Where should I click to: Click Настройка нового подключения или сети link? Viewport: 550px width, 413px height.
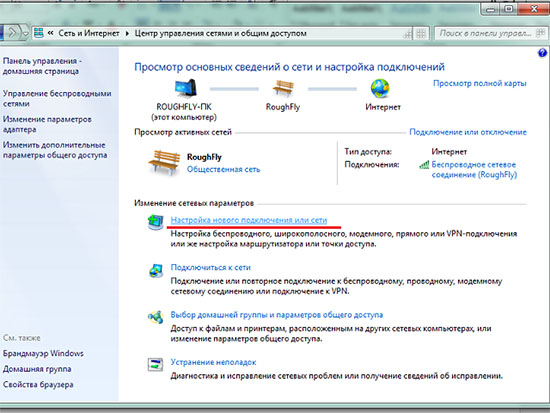point(249,220)
